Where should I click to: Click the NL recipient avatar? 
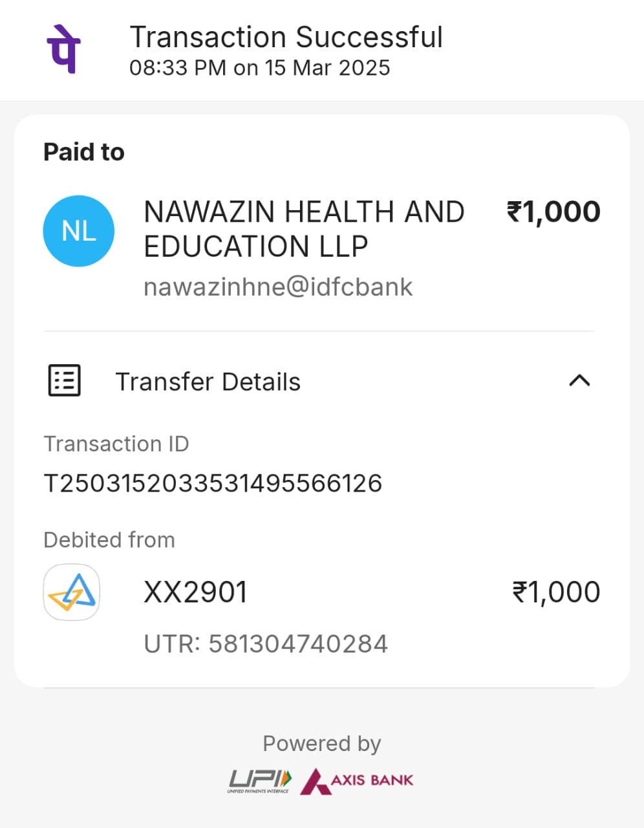tap(79, 231)
